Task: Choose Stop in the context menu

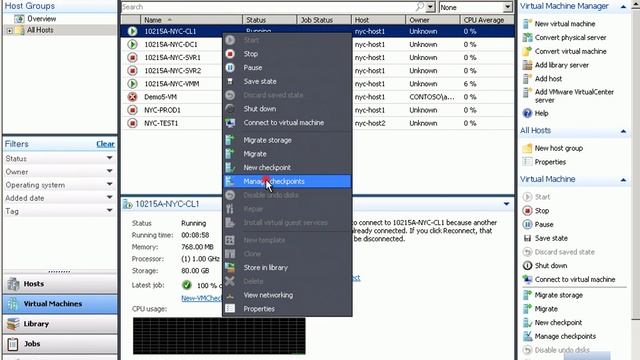Action: tap(287, 54)
